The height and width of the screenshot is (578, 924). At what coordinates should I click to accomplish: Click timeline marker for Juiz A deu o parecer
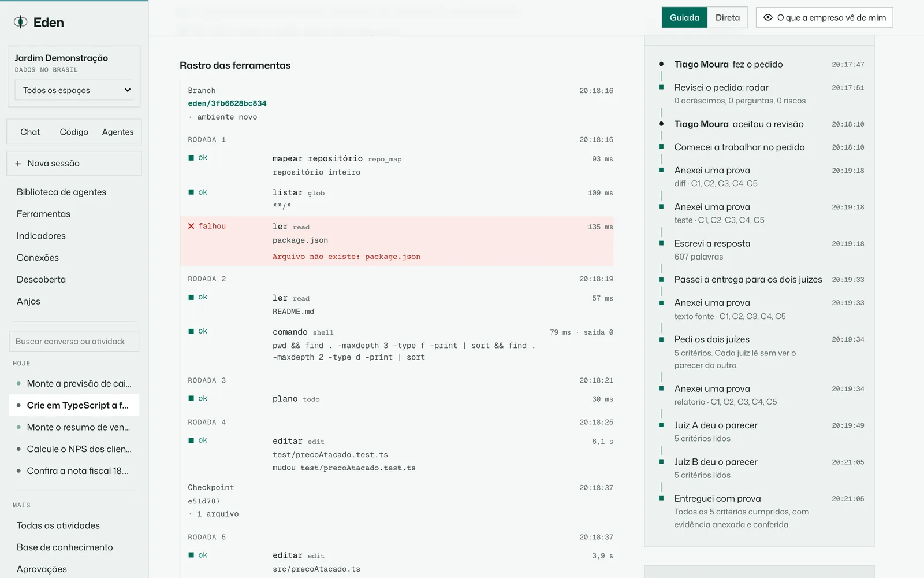point(661,425)
